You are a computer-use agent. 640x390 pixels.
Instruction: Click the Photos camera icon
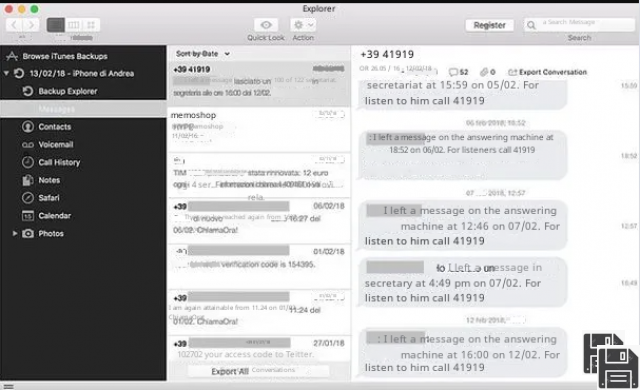(28, 233)
